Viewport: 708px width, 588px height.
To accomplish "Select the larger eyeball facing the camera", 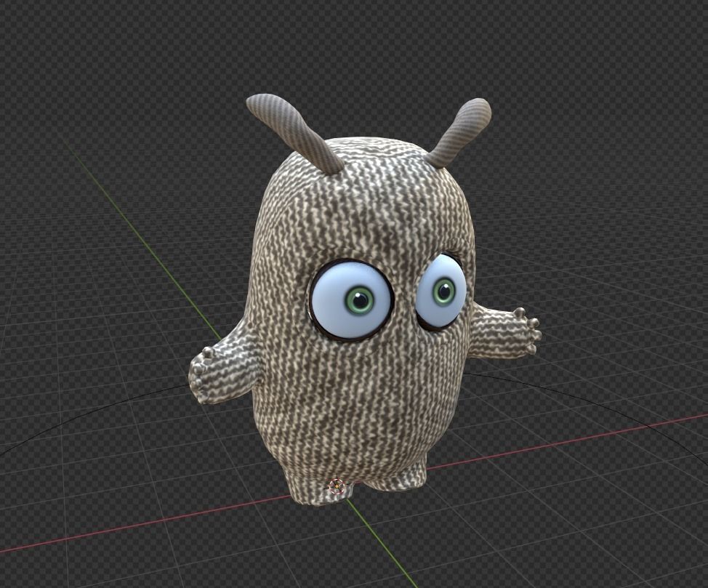I will coord(352,300).
